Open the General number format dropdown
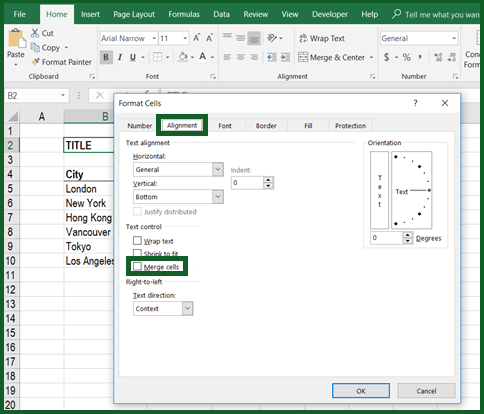The image size is (484, 414). point(454,38)
